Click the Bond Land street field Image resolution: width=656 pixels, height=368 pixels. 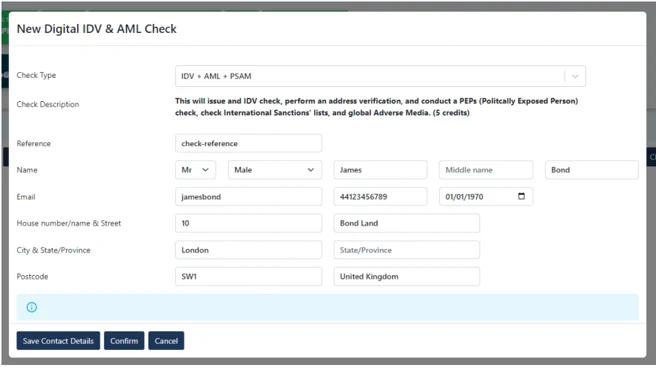click(x=407, y=223)
